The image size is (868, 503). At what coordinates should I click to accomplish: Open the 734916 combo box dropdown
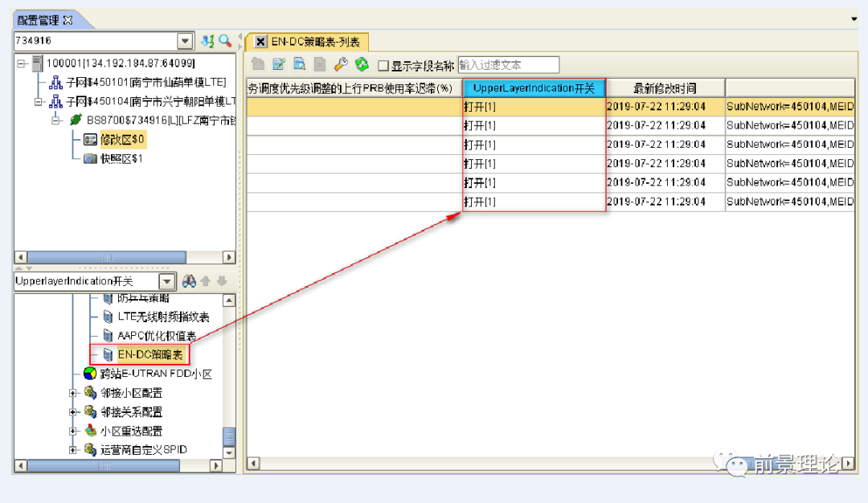tap(185, 41)
